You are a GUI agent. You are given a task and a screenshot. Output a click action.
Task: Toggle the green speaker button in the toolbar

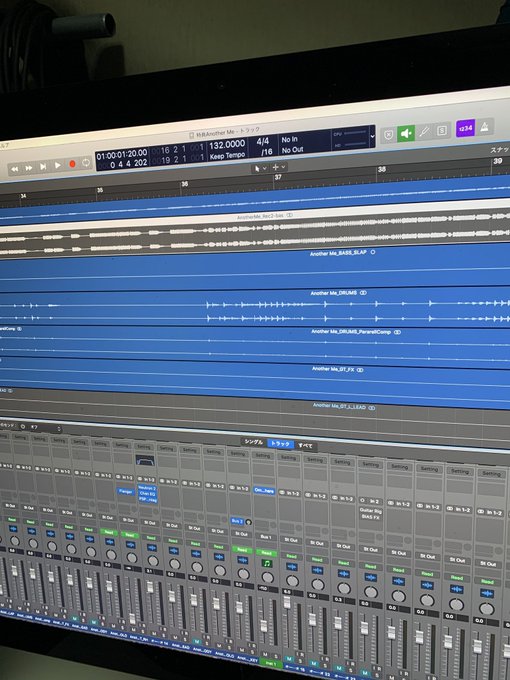point(406,133)
